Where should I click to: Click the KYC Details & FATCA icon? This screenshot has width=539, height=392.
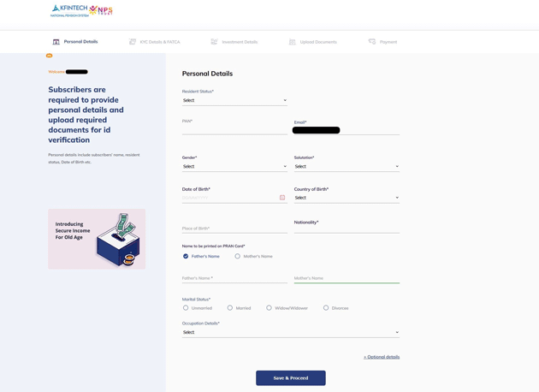coord(133,42)
